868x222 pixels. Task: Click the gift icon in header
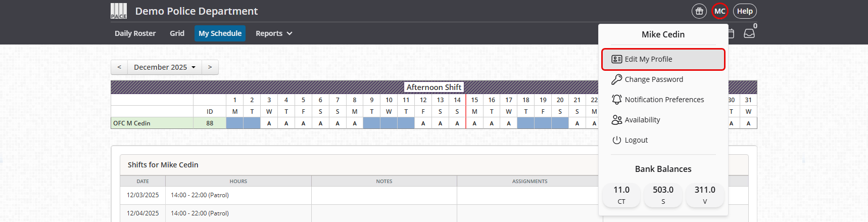click(699, 11)
